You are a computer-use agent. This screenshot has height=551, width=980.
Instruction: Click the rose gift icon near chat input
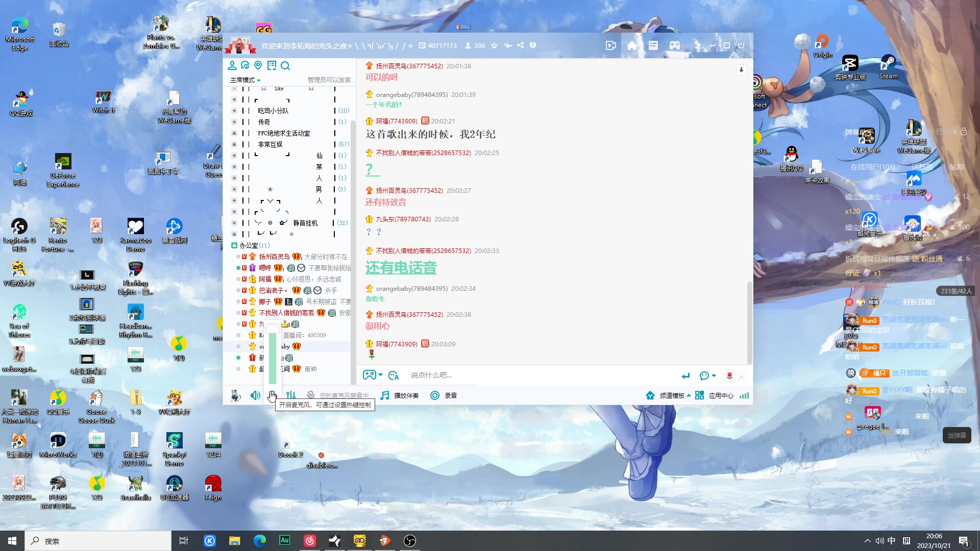coord(729,375)
